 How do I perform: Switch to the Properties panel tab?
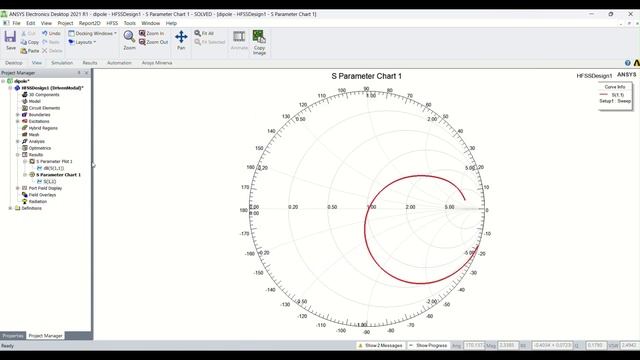[x=13, y=336]
